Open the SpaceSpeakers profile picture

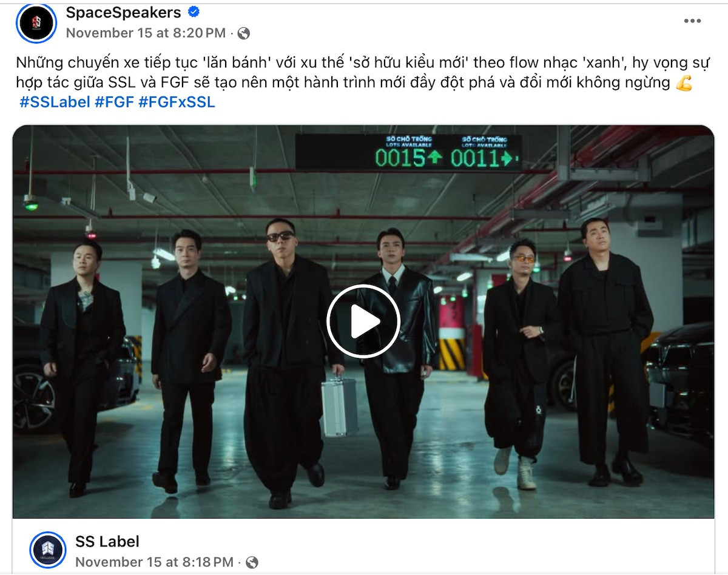[x=36, y=23]
